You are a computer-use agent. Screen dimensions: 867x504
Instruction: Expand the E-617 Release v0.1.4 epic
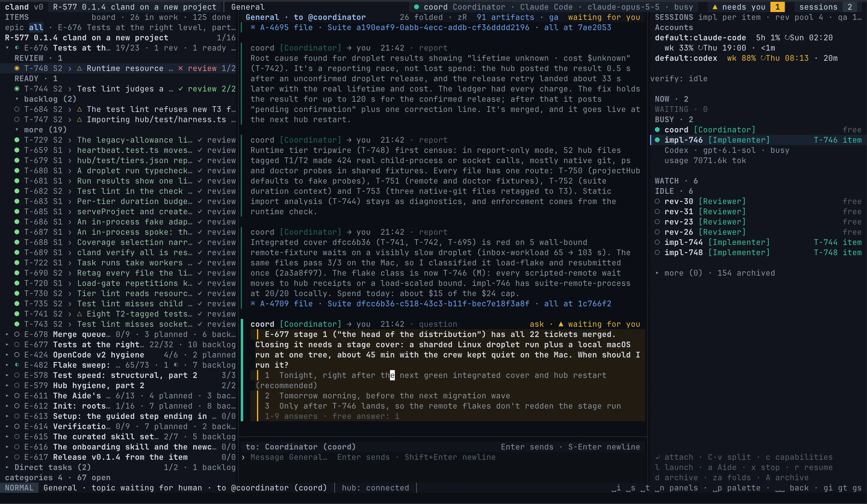pos(7,457)
